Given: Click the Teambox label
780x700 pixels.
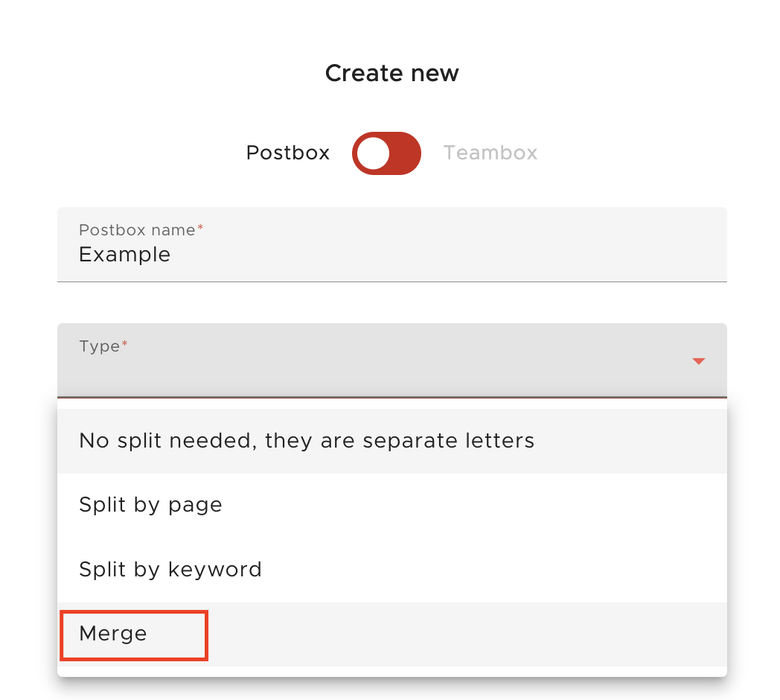Looking at the screenshot, I should coord(490,153).
